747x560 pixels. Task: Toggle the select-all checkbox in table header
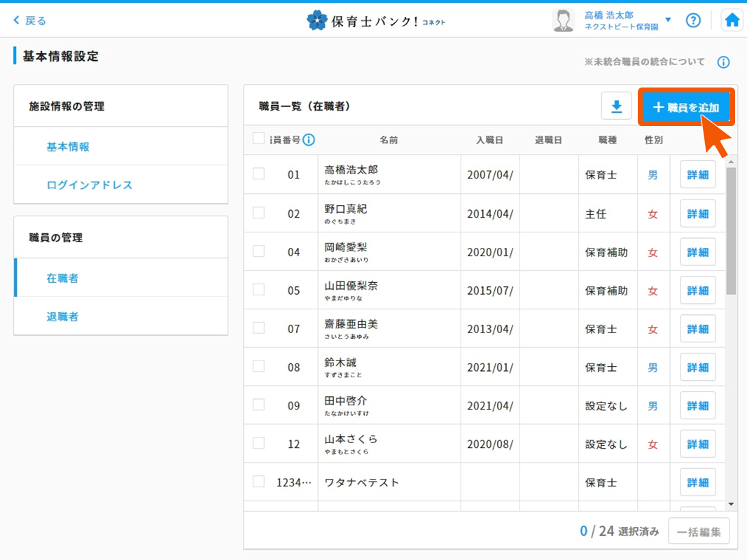point(258,139)
